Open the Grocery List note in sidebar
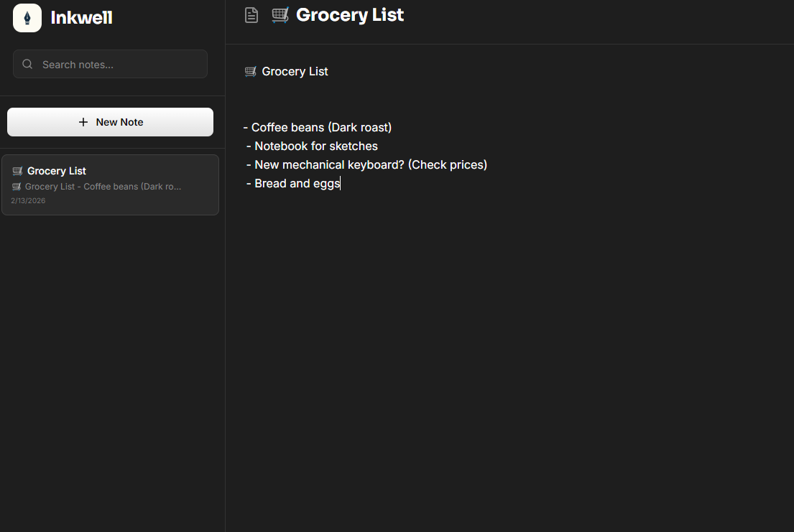Viewport: 794px width, 532px height. coord(110,185)
